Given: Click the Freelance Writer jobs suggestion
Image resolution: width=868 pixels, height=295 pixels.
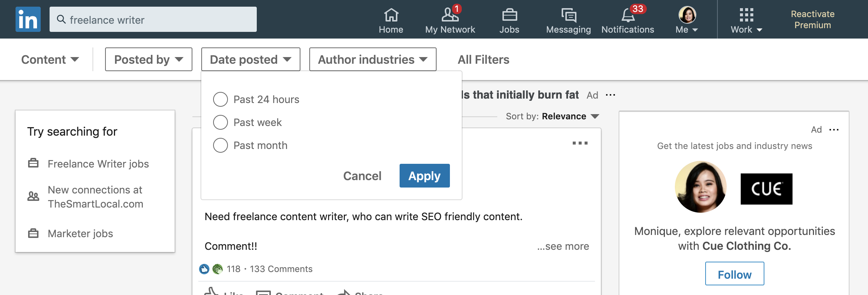Looking at the screenshot, I should coord(98,164).
